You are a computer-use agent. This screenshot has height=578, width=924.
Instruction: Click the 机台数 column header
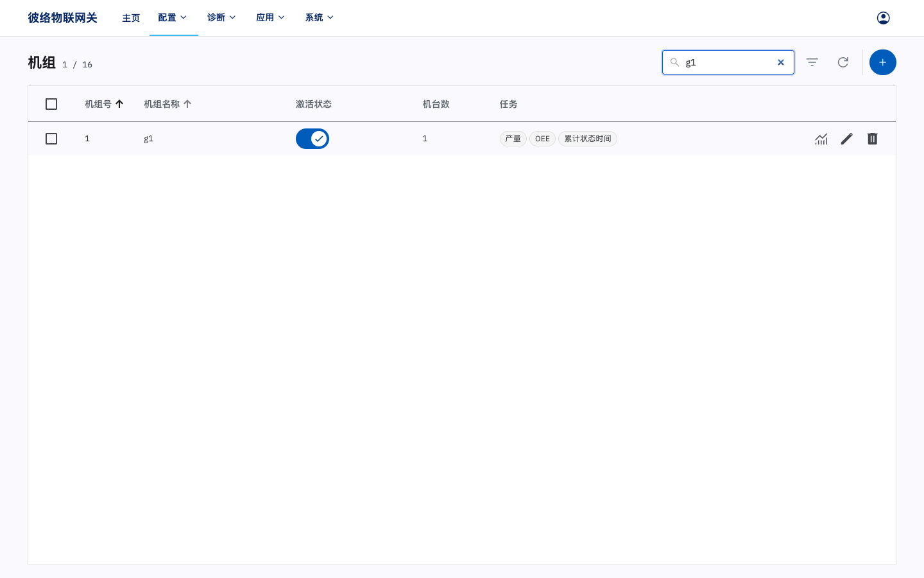(x=436, y=104)
